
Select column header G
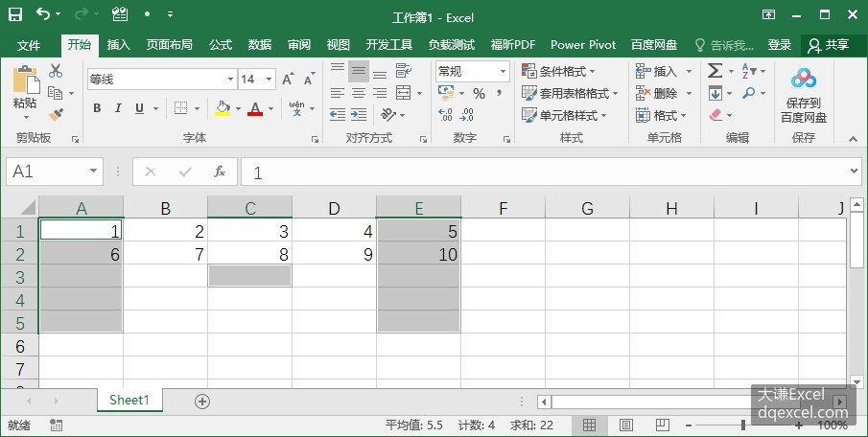(x=587, y=208)
